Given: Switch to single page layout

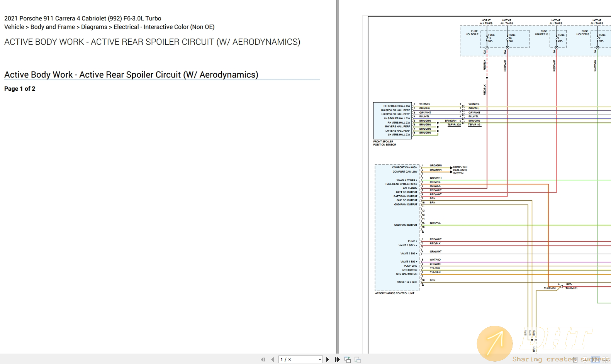Looking at the screenshot, I should (x=575, y=359).
